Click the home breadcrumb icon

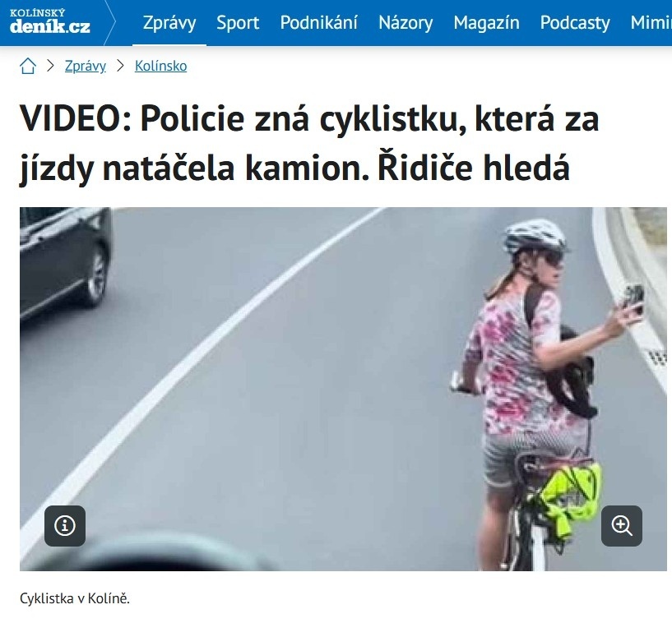tap(28, 66)
